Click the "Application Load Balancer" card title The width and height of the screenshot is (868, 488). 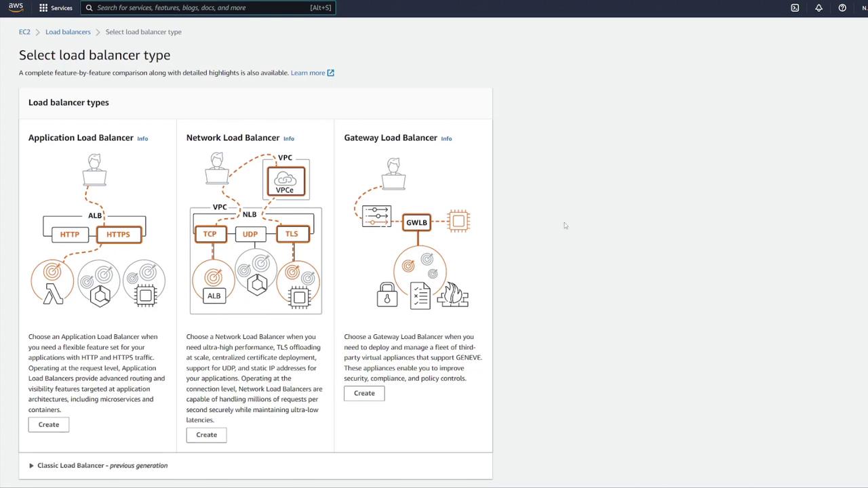pos(81,138)
